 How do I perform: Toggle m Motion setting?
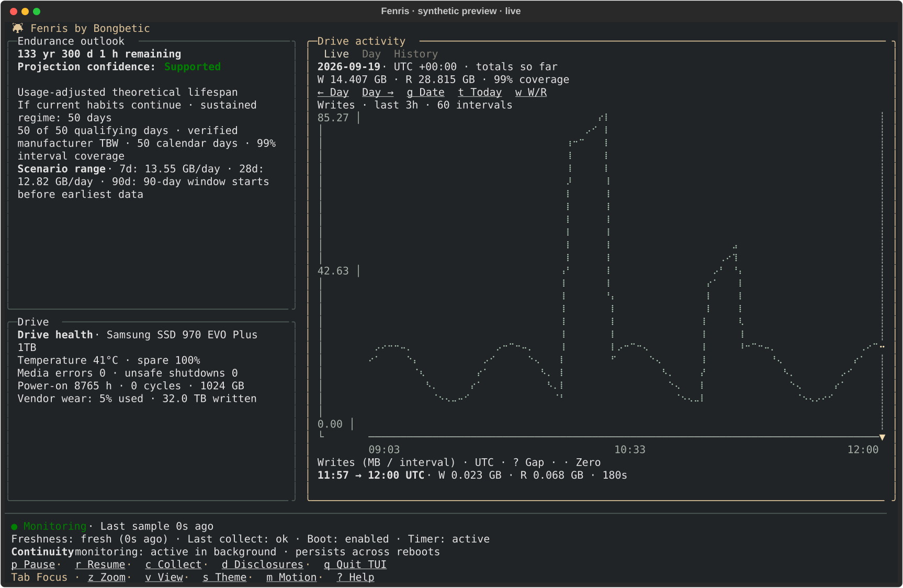coord(291,578)
